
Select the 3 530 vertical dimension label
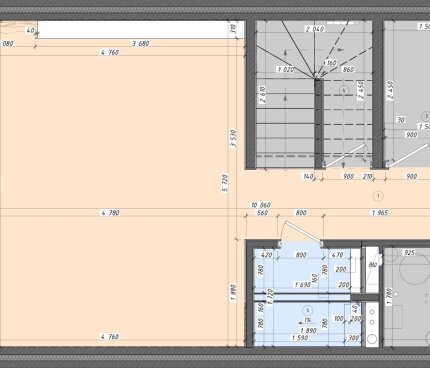click(233, 138)
